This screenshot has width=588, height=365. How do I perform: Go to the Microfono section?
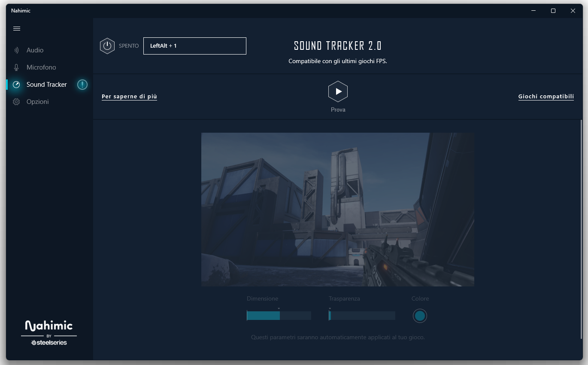click(41, 67)
